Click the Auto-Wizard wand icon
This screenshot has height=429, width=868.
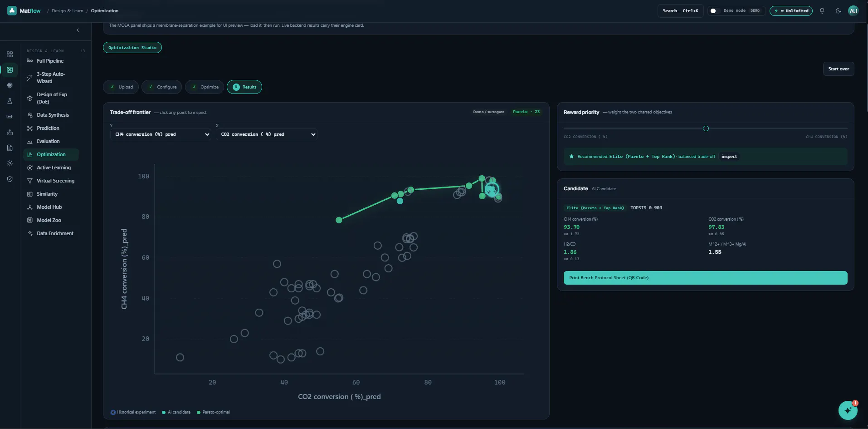point(30,78)
